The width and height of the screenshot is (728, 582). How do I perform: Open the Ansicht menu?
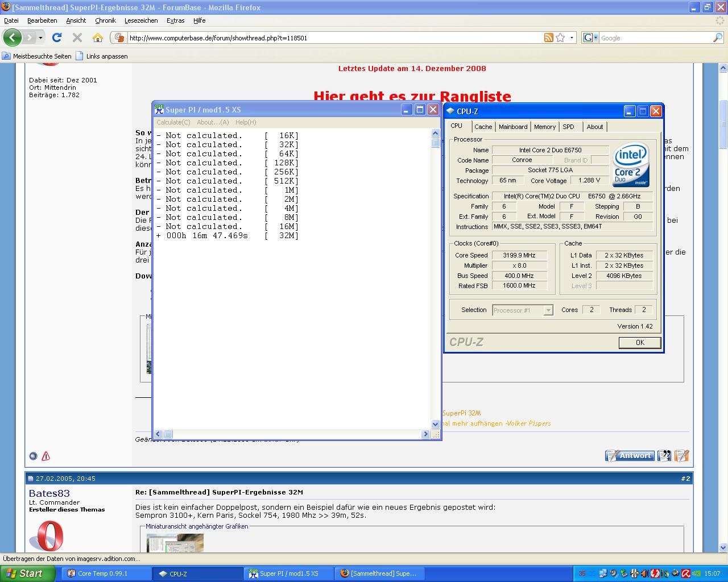click(x=76, y=20)
